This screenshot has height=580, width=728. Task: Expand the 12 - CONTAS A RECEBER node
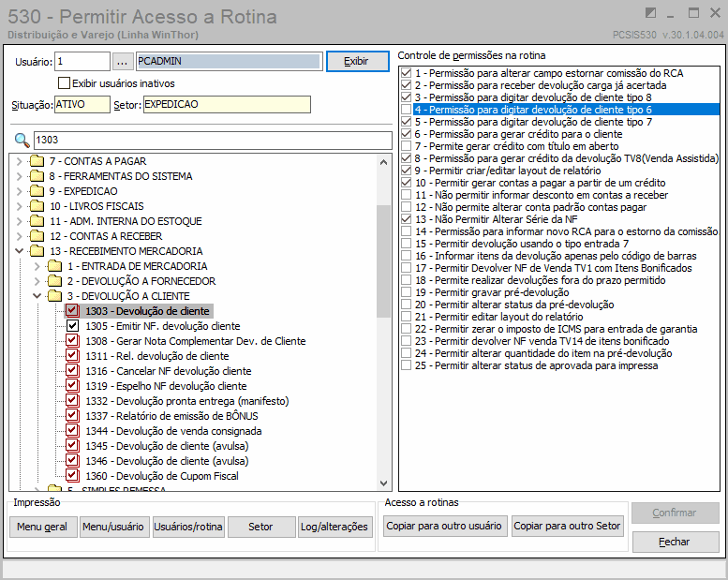point(19,236)
